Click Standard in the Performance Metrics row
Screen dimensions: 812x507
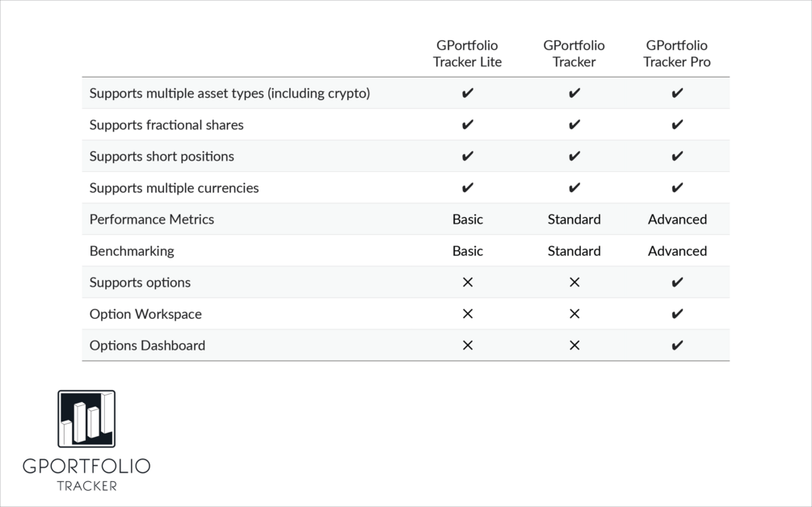pos(574,220)
